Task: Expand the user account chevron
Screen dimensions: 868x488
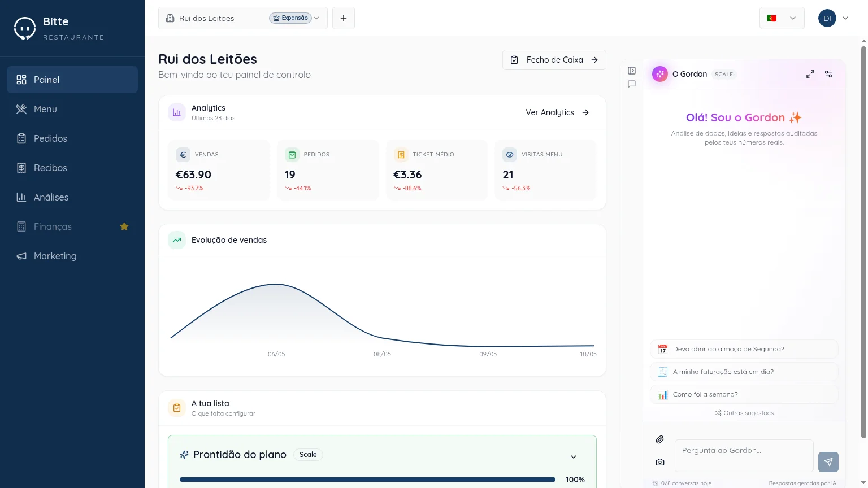Action: 845,18
